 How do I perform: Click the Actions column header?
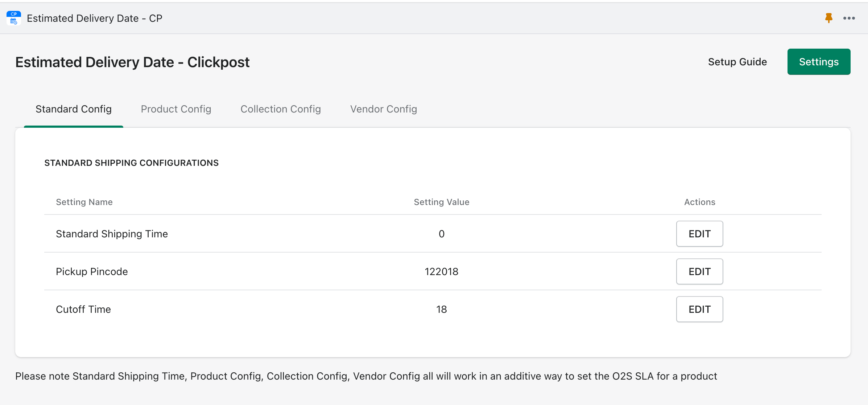(699, 202)
